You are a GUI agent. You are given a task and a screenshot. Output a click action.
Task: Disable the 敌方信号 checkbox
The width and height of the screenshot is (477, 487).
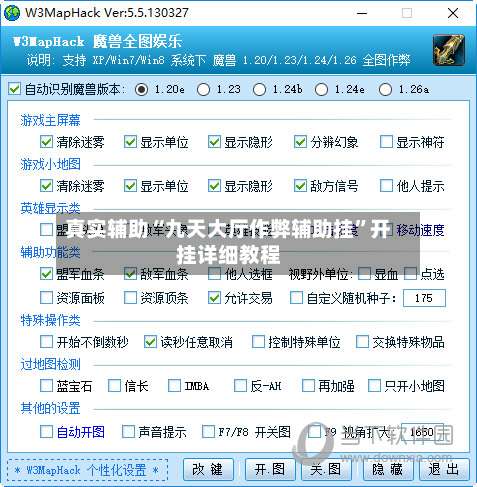[x=300, y=186]
